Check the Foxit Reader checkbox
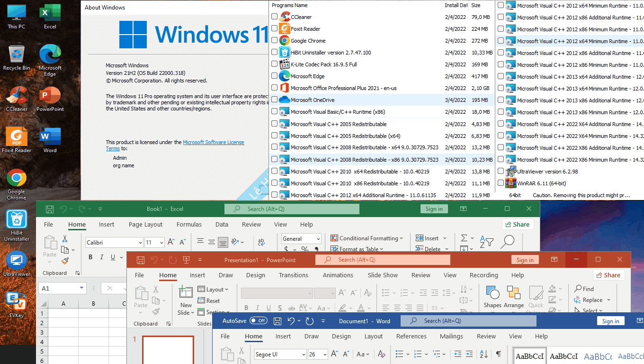The height and width of the screenshot is (364, 644). pyautogui.click(x=274, y=28)
